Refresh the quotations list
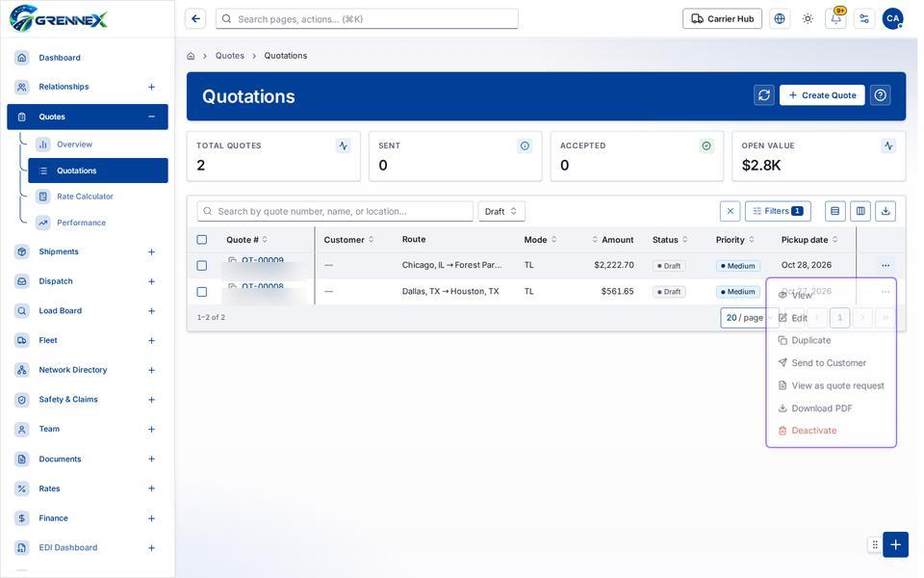This screenshot has height=578, width=924. pos(764,95)
